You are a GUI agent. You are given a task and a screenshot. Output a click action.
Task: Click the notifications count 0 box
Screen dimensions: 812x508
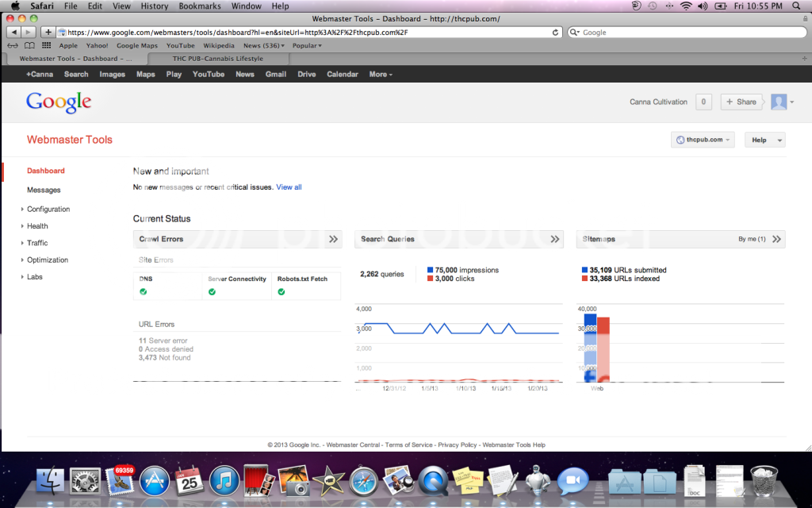(x=703, y=102)
